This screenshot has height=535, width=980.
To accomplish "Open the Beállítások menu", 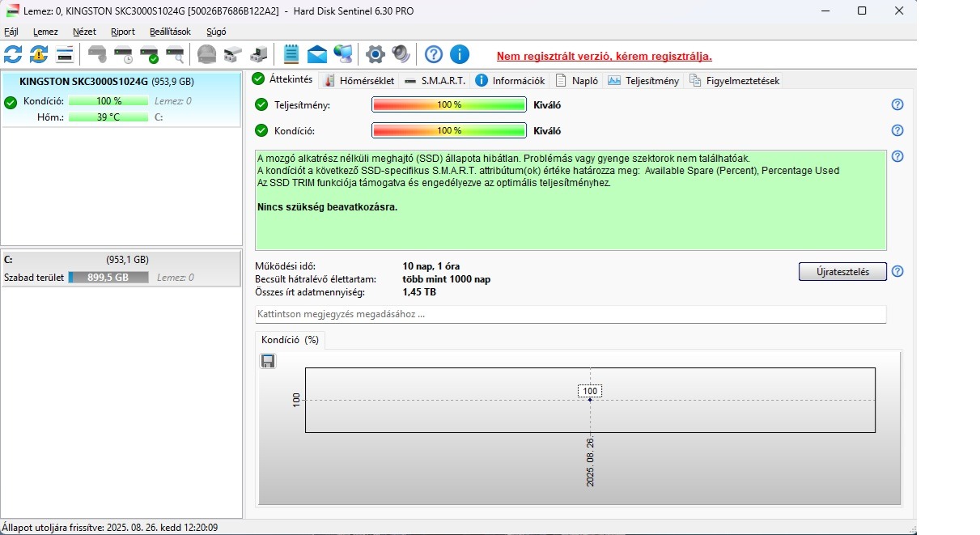I will pyautogui.click(x=170, y=32).
